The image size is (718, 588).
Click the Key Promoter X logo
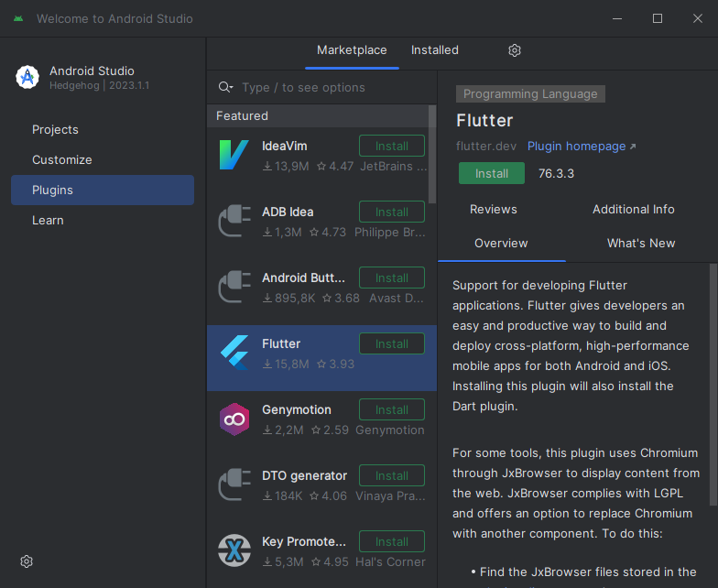[234, 550]
